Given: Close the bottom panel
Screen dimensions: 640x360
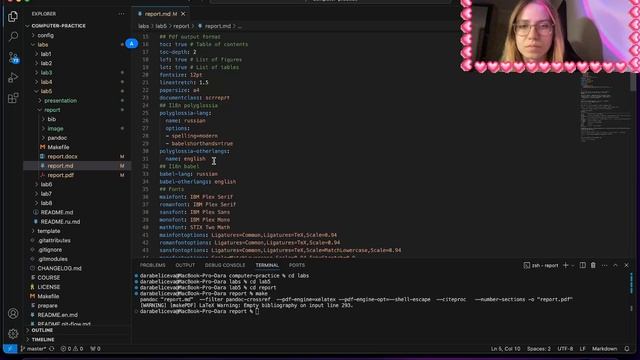Looking at the screenshot, I should 627,265.
